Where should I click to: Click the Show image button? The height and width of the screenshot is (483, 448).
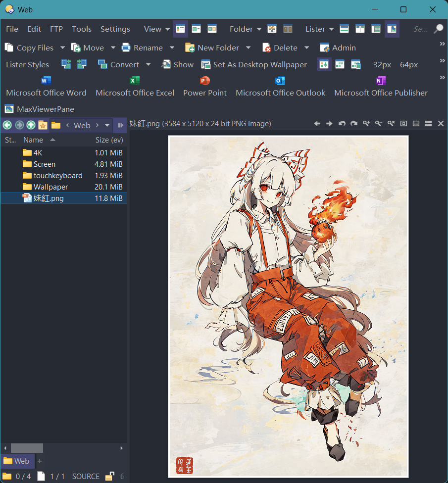(178, 65)
